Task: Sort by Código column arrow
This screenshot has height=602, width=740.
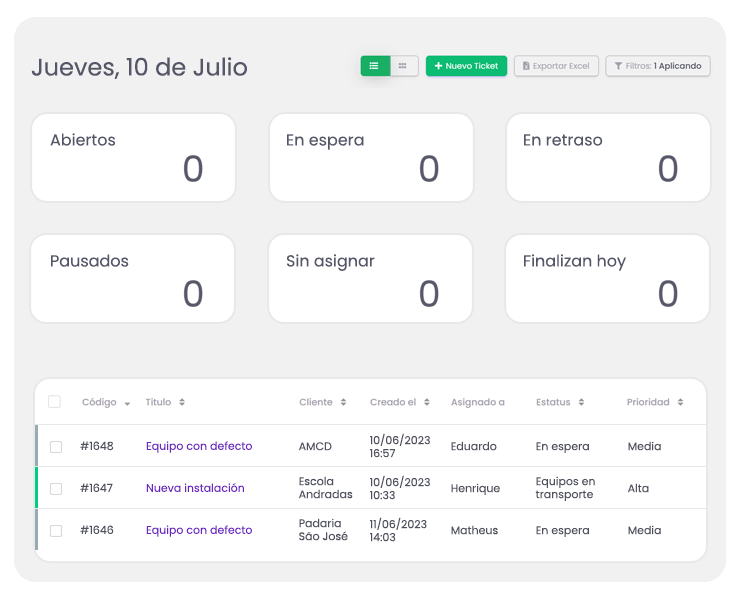Action: [127, 403]
